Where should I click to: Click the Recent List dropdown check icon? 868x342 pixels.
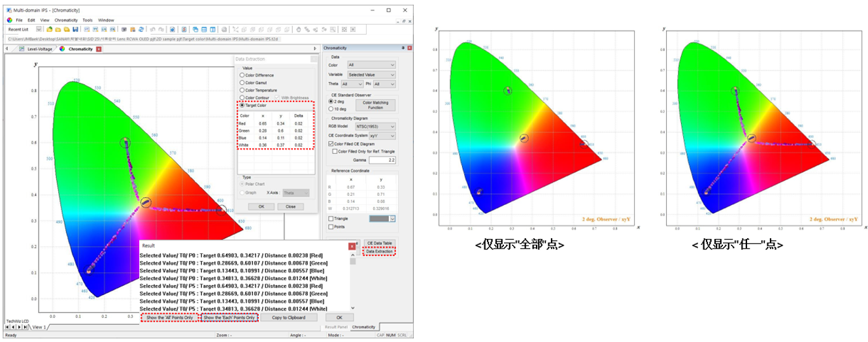coord(39,29)
